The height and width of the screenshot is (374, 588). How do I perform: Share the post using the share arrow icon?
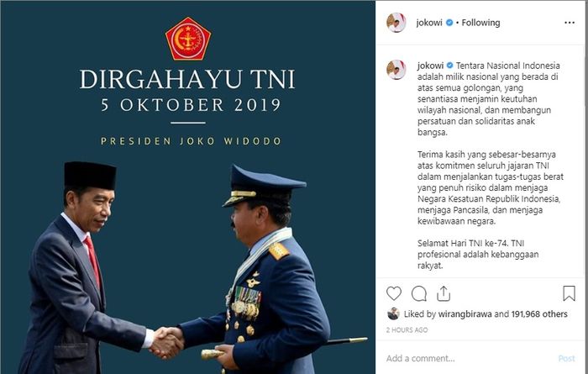point(444,293)
